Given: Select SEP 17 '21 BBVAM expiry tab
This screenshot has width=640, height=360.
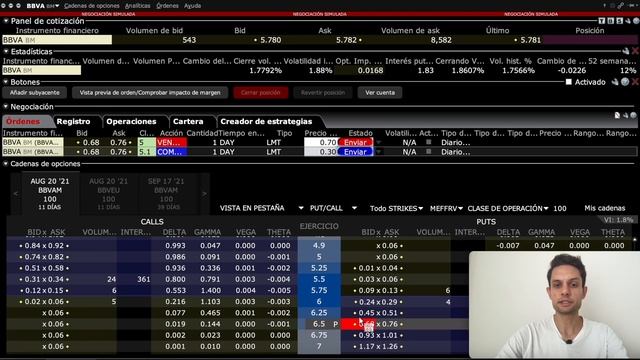Looking at the screenshot, I should [166, 193].
